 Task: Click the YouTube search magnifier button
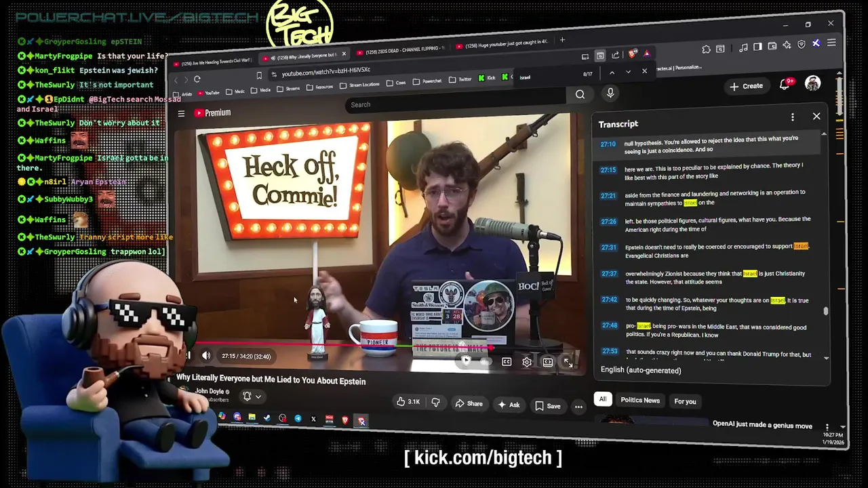click(580, 95)
